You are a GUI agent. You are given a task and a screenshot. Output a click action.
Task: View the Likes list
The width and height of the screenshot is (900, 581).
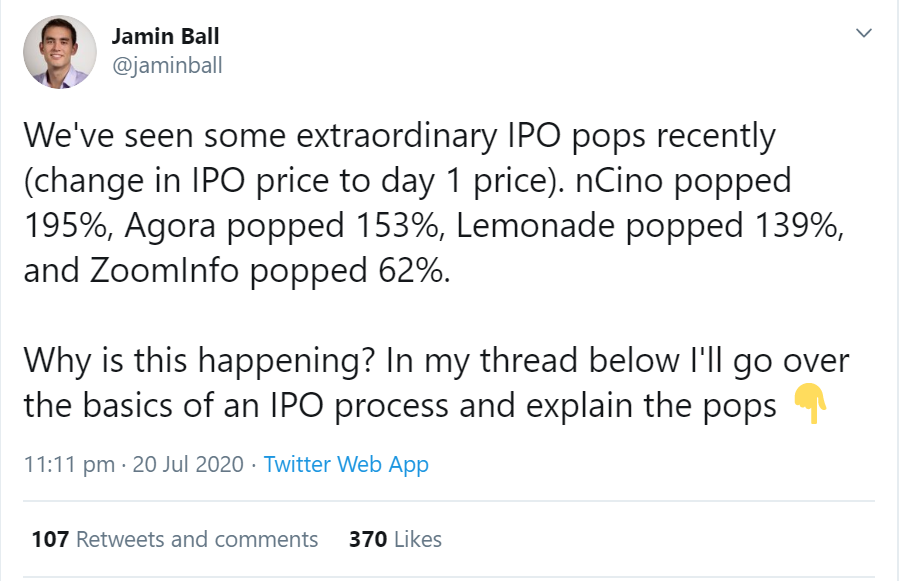(418, 539)
